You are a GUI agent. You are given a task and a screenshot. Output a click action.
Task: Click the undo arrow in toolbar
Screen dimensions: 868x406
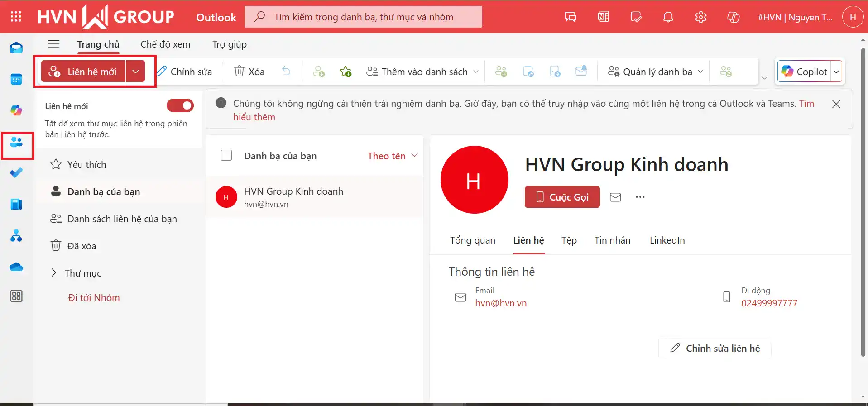point(286,71)
